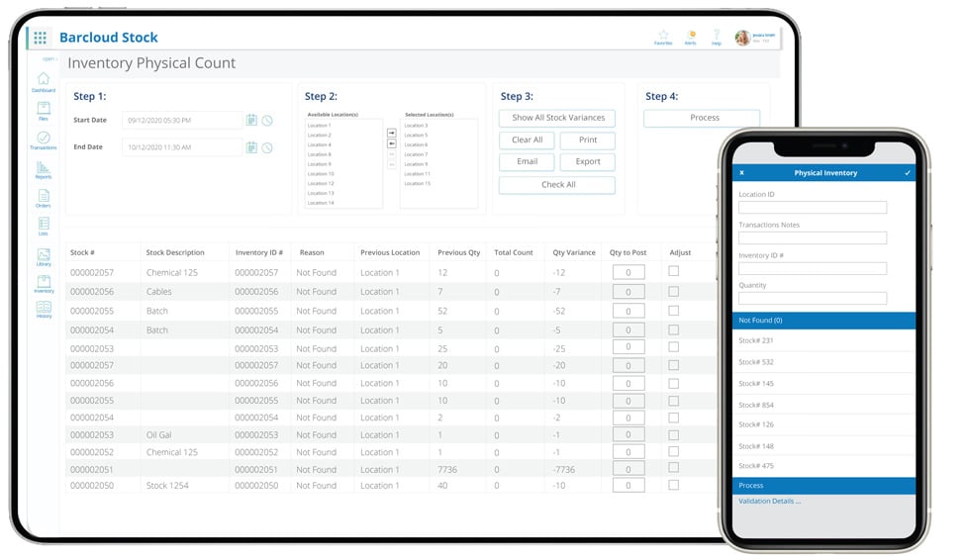Viewport: 967px width, 560px height.
Task: Open Favorites star icon
Action: pos(663,38)
